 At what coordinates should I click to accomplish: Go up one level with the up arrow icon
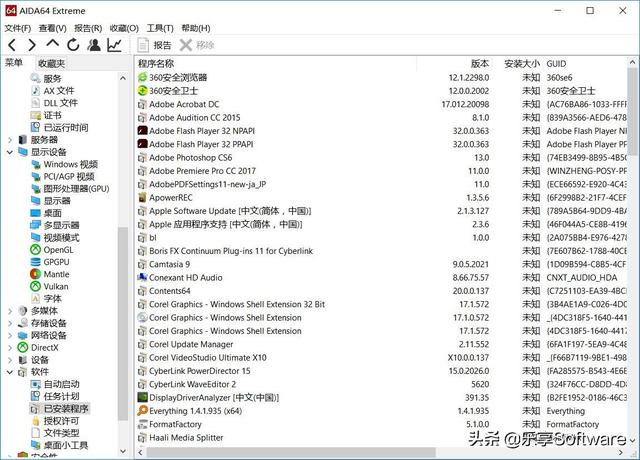point(53,44)
